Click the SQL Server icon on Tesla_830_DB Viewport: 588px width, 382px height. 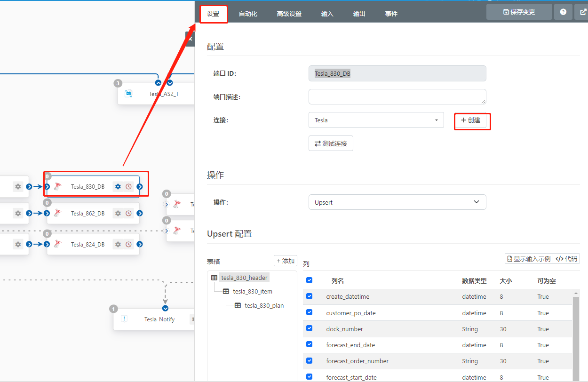click(58, 186)
